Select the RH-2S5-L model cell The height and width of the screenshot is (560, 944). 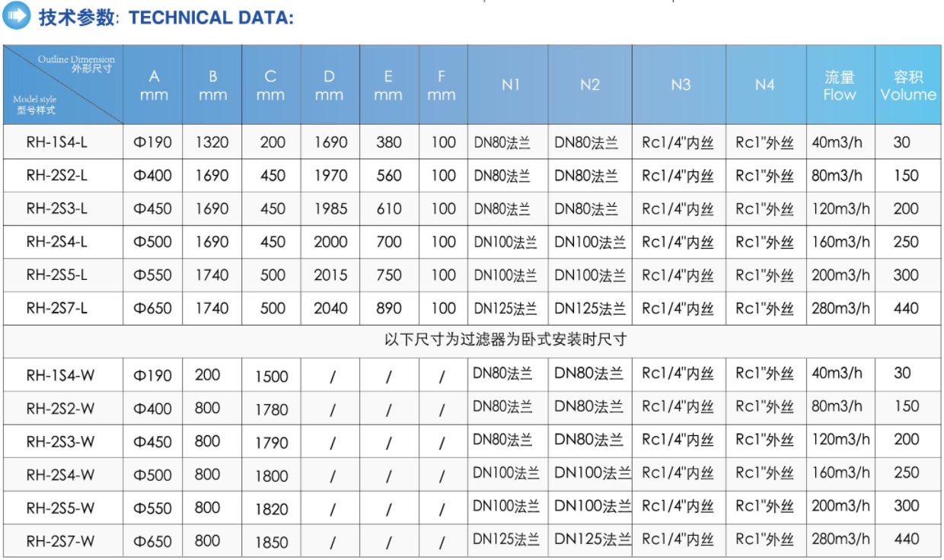[x=57, y=275]
